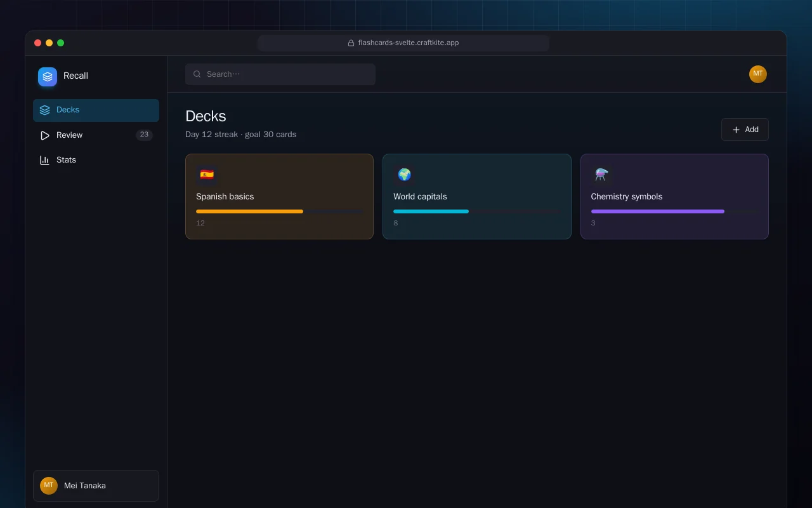Image resolution: width=812 pixels, height=508 pixels.
Task: Open the MT avatar in top bar
Action: pyautogui.click(x=758, y=74)
